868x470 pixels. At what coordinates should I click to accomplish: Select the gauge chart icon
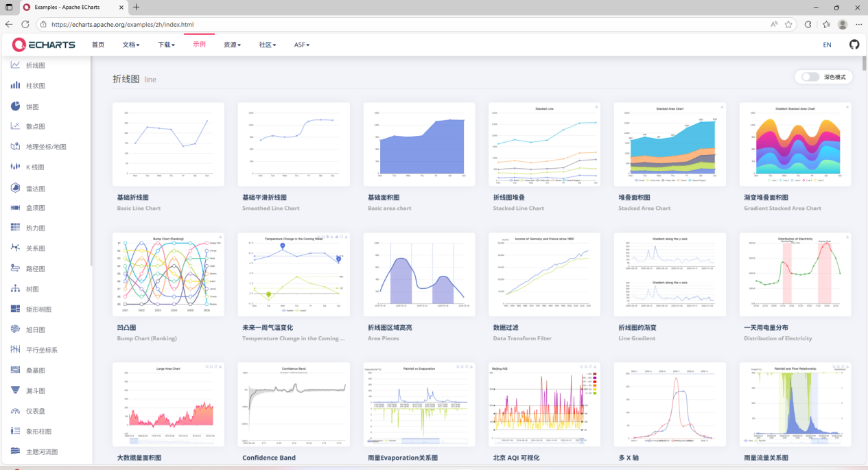click(x=15, y=411)
